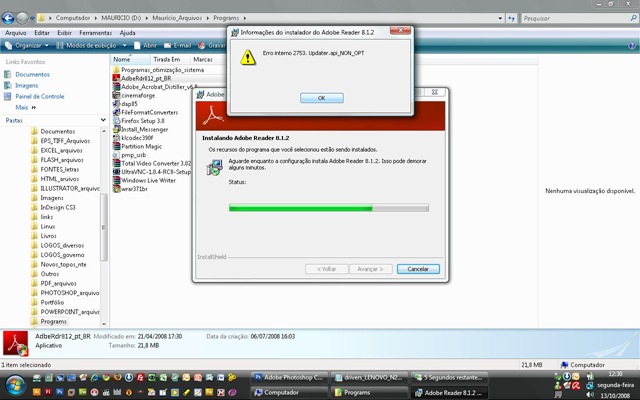Expand Mais in Links Favoritos

pos(25,107)
